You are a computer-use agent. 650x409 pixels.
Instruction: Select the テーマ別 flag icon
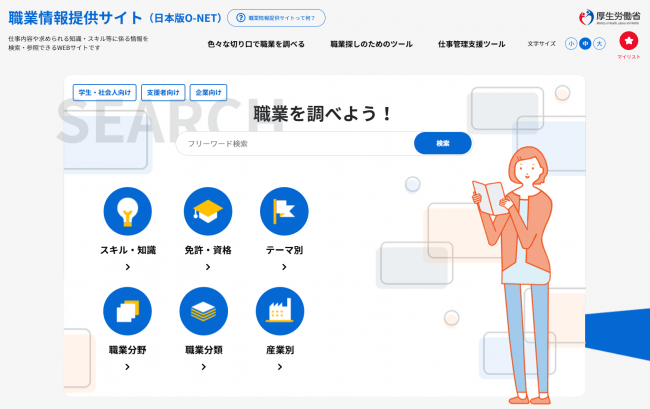[x=284, y=211]
